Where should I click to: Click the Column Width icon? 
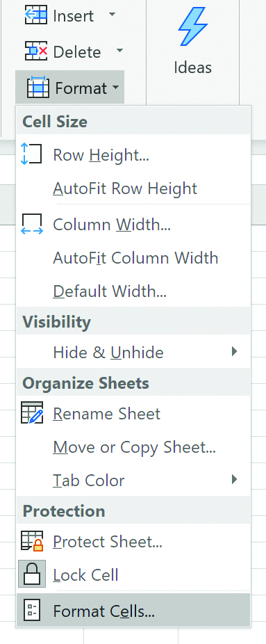click(31, 224)
